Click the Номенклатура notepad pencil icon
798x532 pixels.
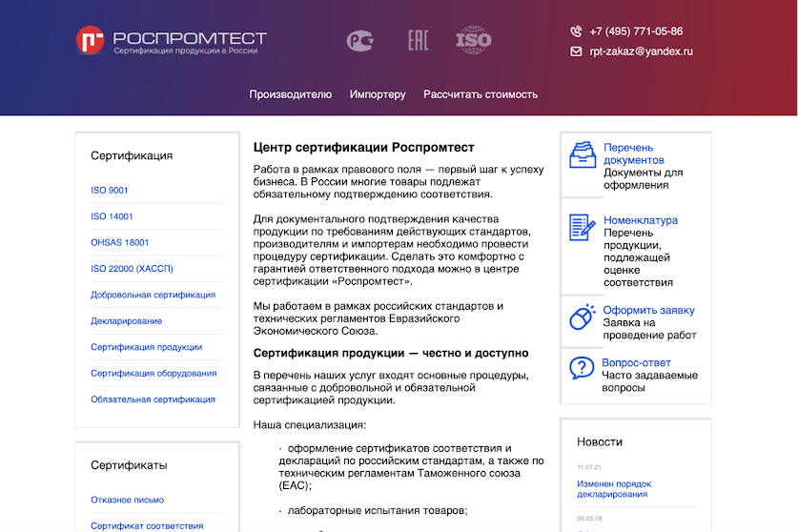point(583,227)
